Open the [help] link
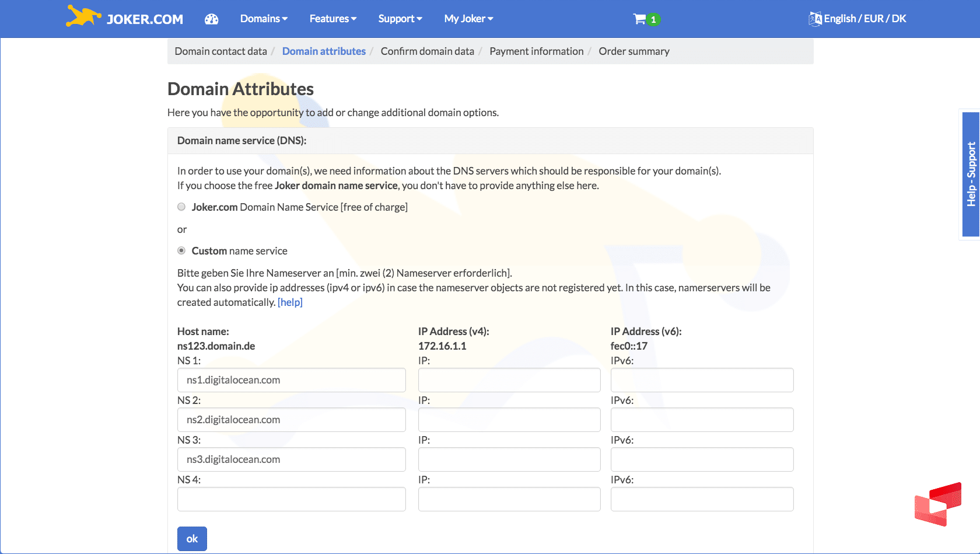Viewport: 980px width, 554px height. point(290,302)
